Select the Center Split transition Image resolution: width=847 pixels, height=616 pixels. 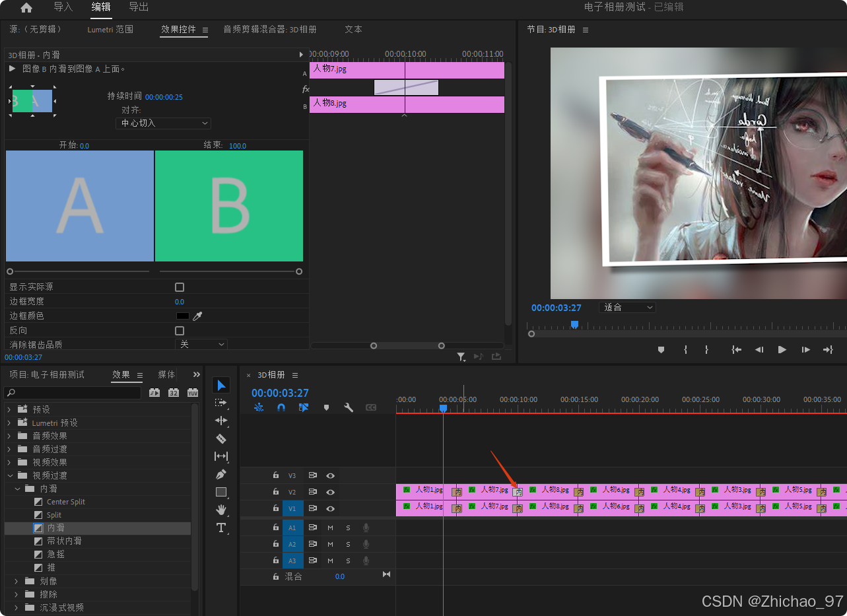66,502
